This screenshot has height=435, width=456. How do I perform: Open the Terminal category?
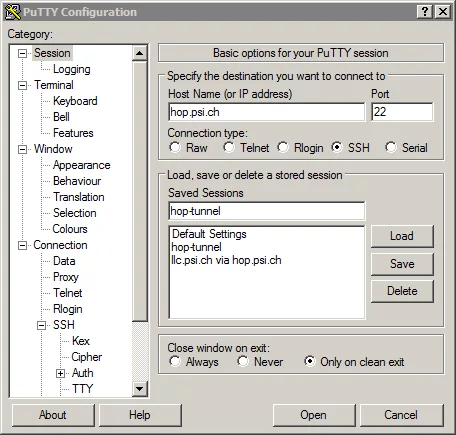(54, 85)
